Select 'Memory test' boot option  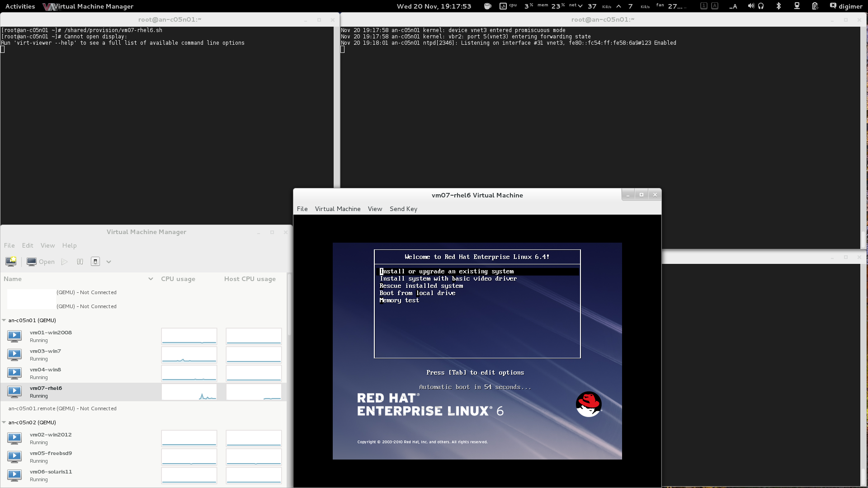click(399, 300)
